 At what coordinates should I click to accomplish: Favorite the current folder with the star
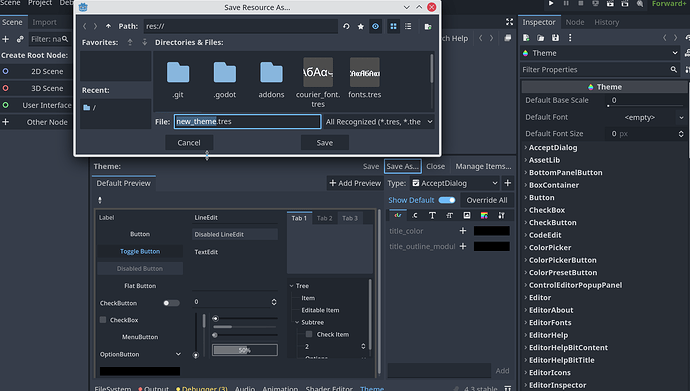[361, 26]
